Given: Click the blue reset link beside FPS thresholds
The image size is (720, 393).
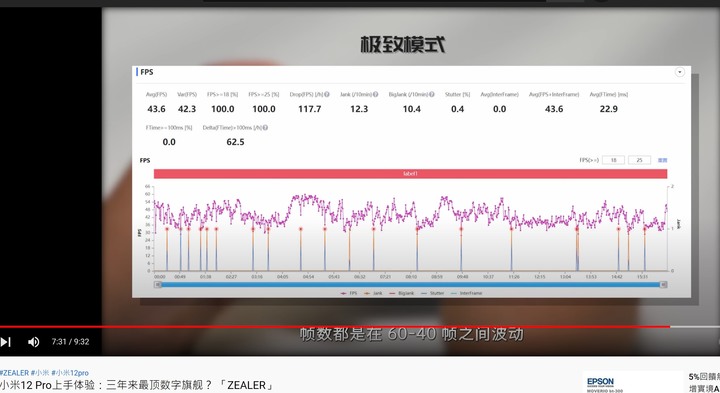Looking at the screenshot, I should click(662, 160).
